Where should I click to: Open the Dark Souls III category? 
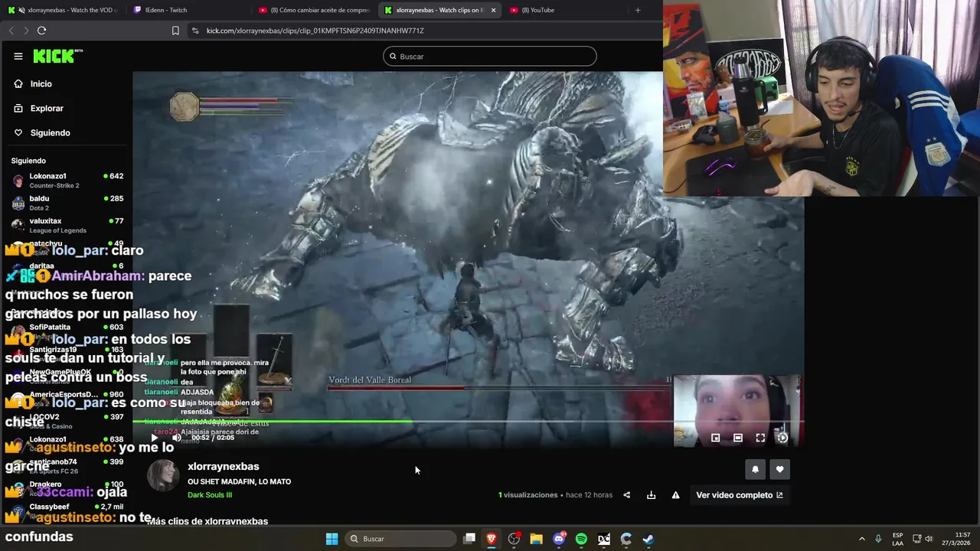tap(210, 495)
